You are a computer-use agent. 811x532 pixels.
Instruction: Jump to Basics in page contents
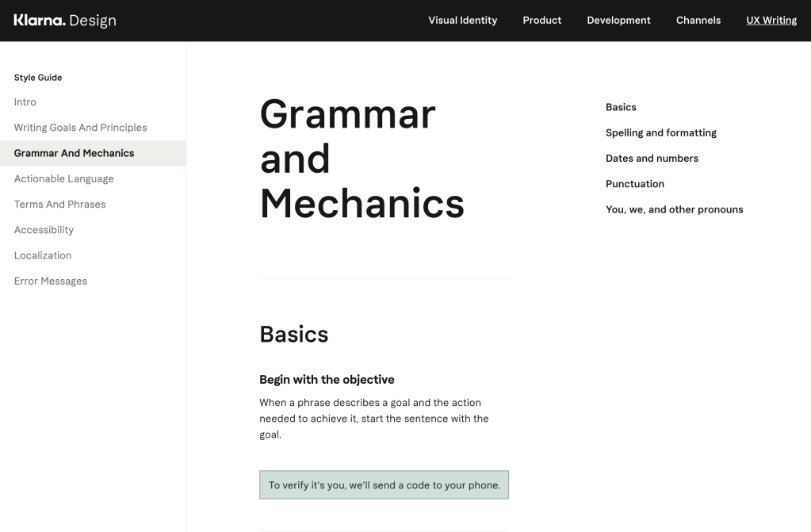point(621,107)
